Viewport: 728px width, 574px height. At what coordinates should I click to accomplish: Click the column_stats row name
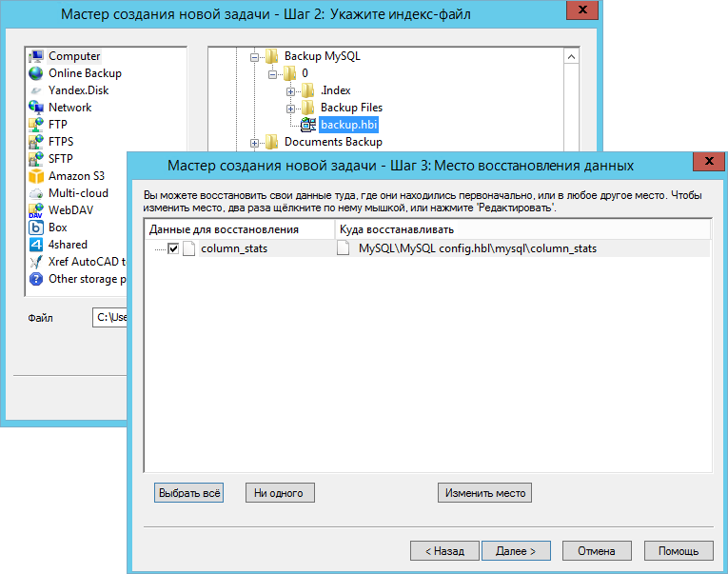point(234,248)
